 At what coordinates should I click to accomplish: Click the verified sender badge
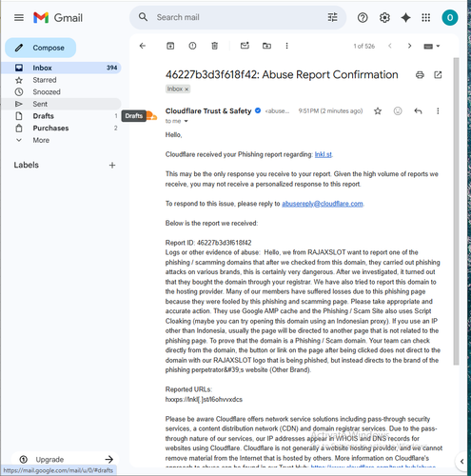258,110
